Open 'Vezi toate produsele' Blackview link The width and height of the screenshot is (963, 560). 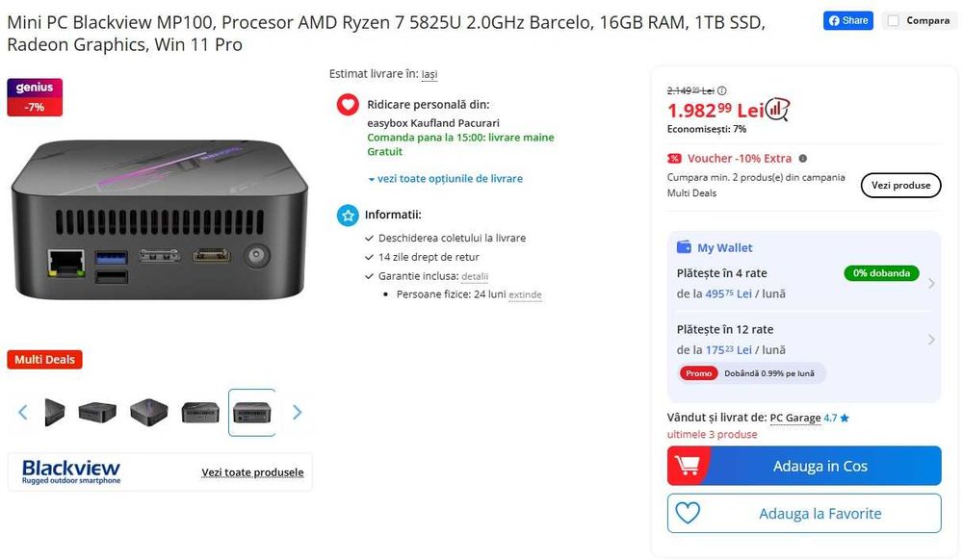pos(252,472)
